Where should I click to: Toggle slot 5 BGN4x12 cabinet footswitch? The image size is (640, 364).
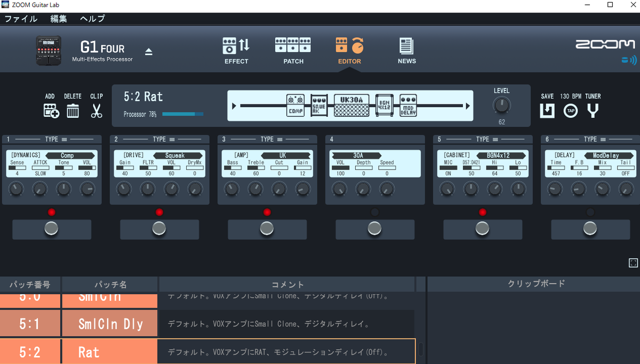(483, 229)
